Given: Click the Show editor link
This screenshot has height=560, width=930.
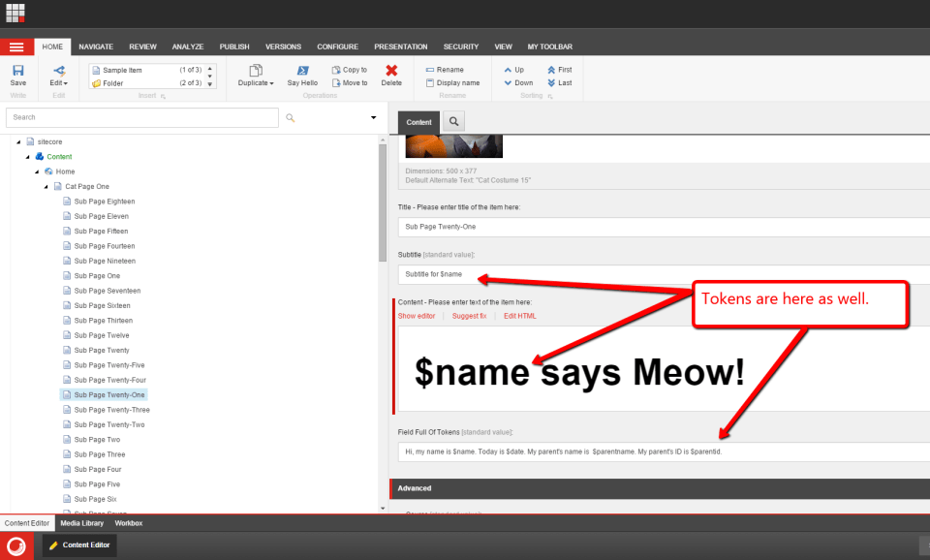Looking at the screenshot, I should pyautogui.click(x=416, y=316).
